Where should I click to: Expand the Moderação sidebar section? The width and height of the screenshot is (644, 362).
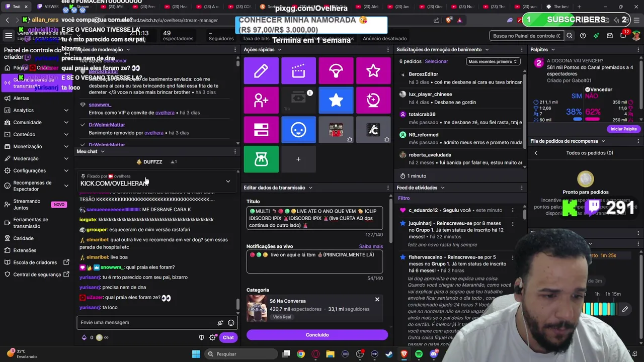coord(66,158)
